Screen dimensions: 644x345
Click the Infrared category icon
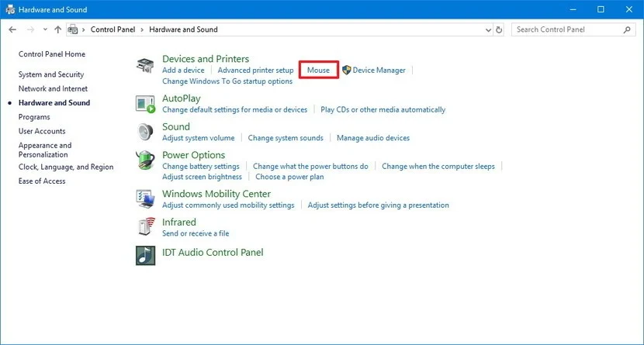[x=145, y=227]
